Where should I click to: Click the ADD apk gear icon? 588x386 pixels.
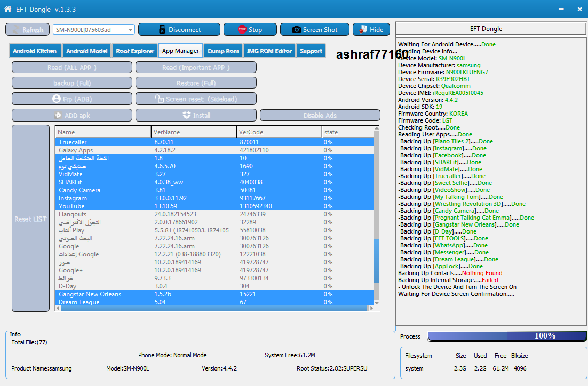(x=58, y=115)
